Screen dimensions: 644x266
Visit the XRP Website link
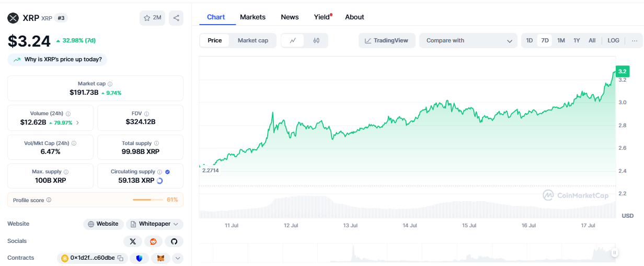click(103, 224)
